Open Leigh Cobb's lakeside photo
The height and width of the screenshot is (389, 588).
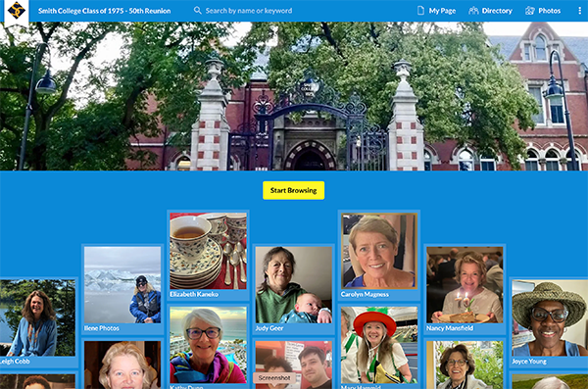[37, 317]
